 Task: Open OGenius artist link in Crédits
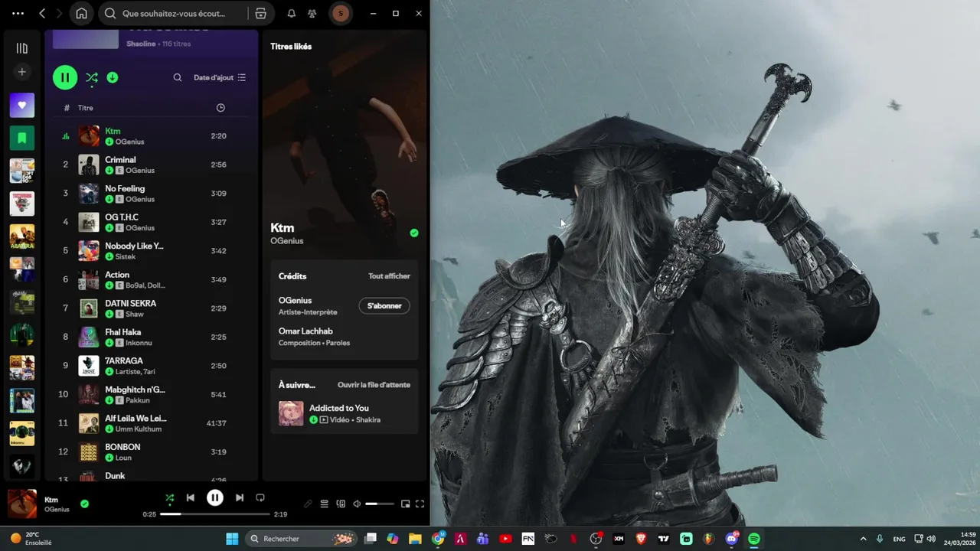pyautogui.click(x=295, y=301)
